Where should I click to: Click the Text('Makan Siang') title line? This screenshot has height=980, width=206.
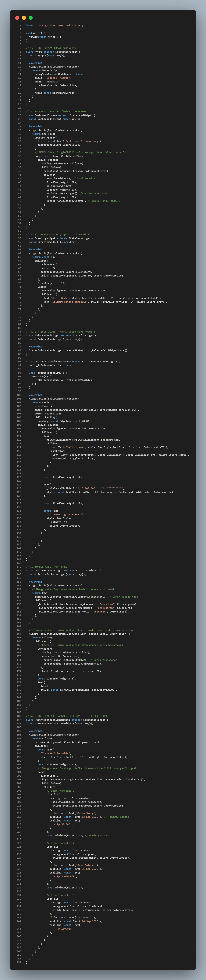(74, 813)
